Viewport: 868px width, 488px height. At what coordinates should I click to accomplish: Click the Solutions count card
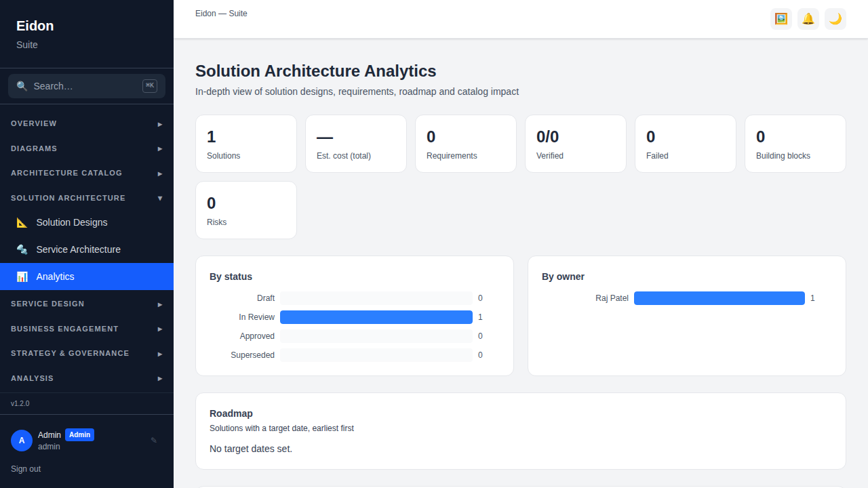[246, 144]
